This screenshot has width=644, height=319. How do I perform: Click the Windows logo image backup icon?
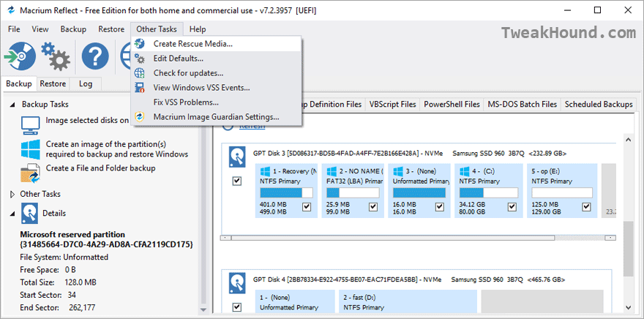[x=31, y=149]
